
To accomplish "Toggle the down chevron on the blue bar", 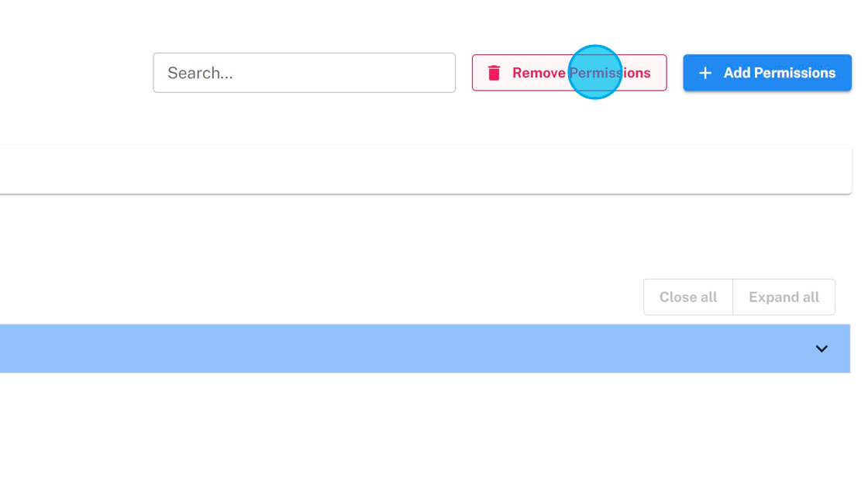I will pos(821,349).
